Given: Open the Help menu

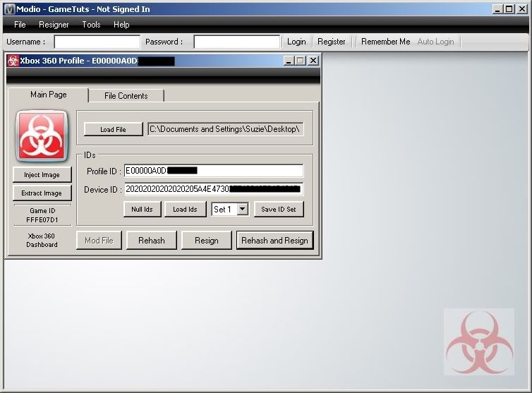Looking at the screenshot, I should click(121, 25).
